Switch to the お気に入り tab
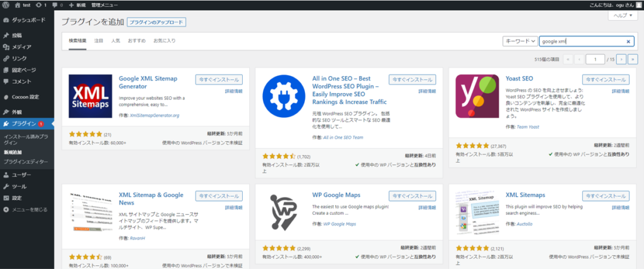Viewport: 644px width, 269px height. 164,41
